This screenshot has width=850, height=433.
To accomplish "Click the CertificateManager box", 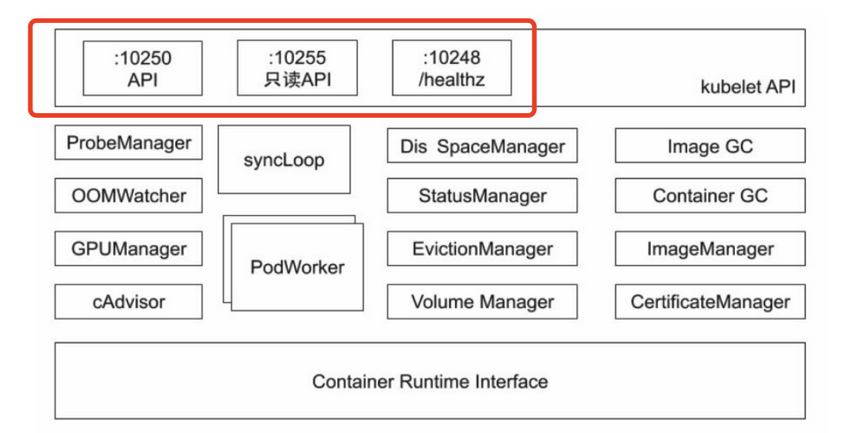I will click(x=709, y=301).
